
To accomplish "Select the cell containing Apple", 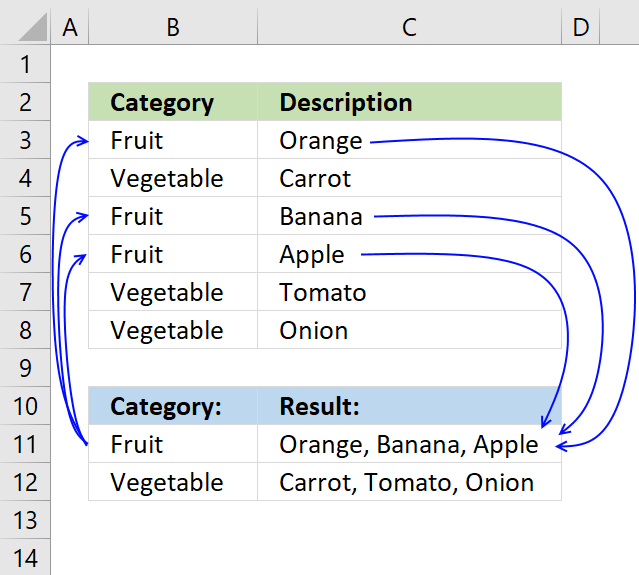I will (312, 255).
